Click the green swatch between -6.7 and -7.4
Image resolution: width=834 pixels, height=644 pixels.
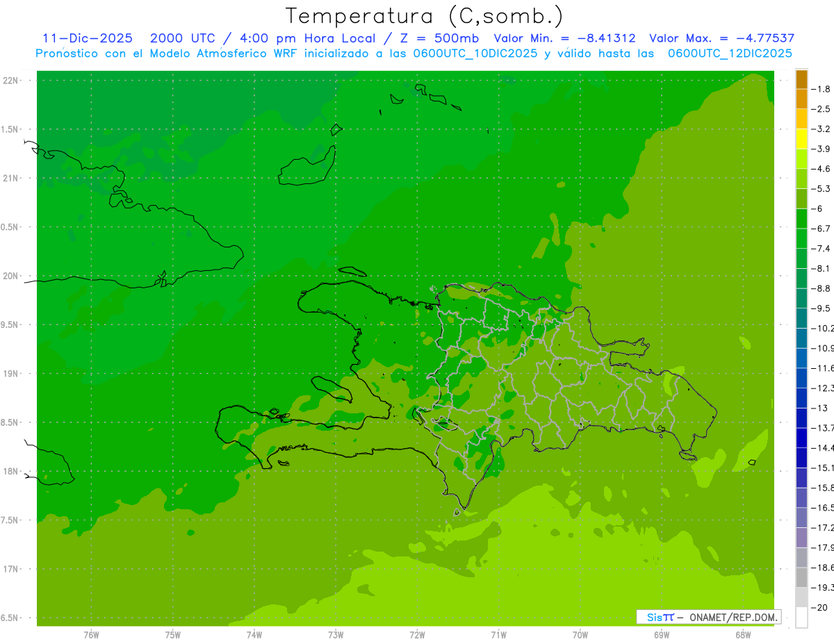click(x=801, y=238)
